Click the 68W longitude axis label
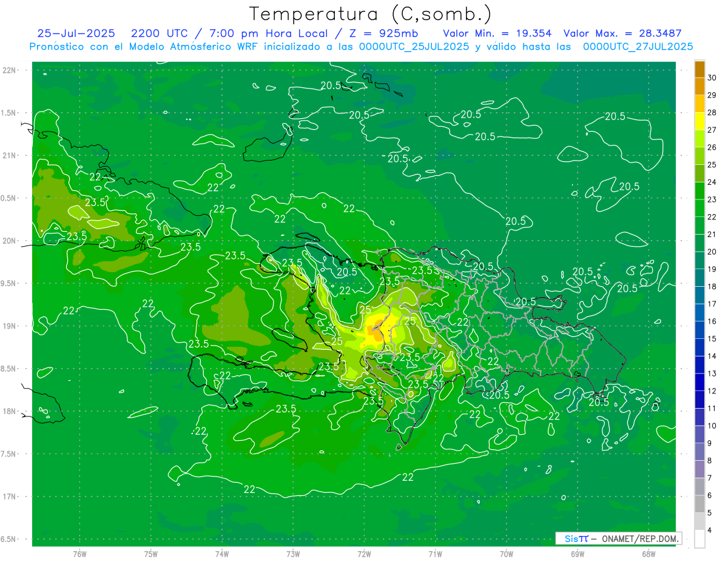 [x=649, y=554]
